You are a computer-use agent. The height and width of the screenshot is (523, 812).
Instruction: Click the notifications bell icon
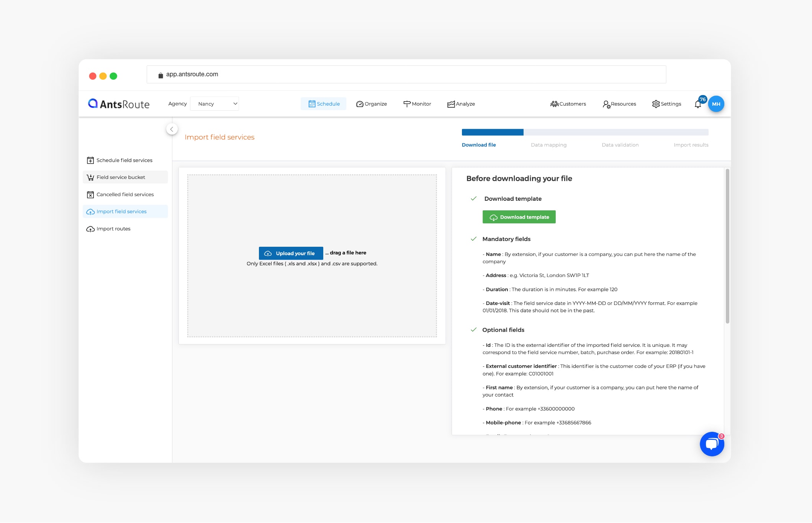[x=698, y=104]
